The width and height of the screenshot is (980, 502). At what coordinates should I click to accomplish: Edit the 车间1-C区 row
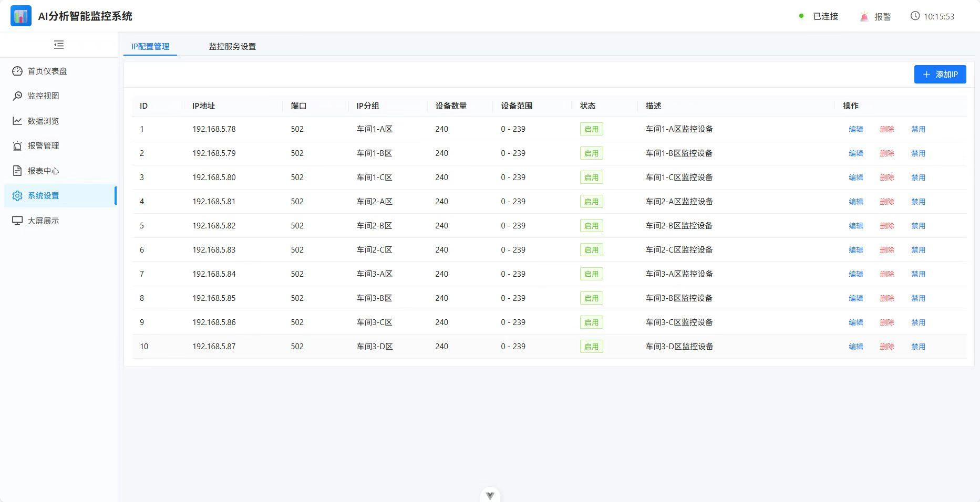856,177
